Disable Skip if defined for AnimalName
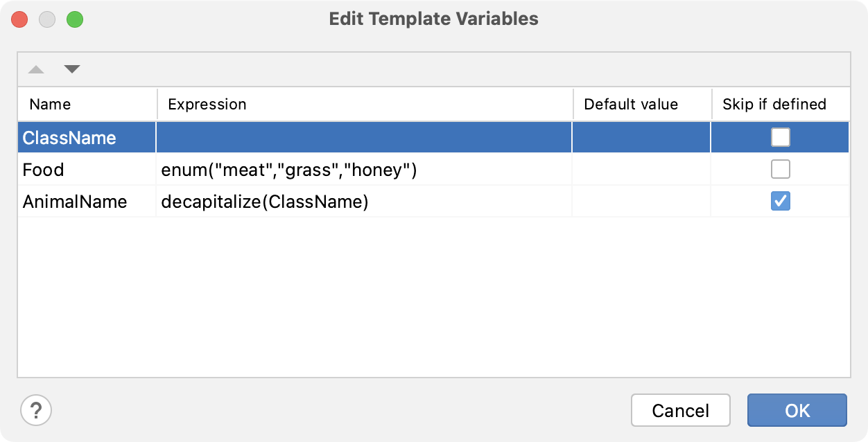 click(x=779, y=201)
